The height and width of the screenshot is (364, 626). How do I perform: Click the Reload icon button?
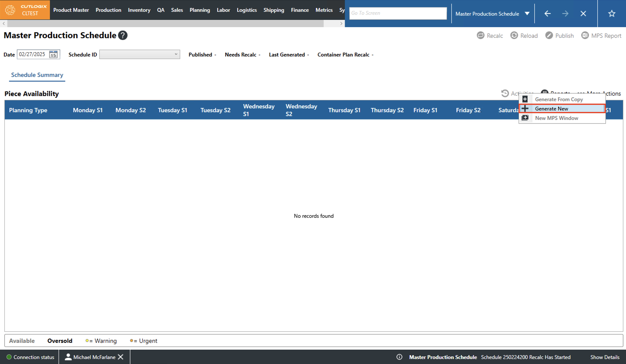tap(514, 36)
